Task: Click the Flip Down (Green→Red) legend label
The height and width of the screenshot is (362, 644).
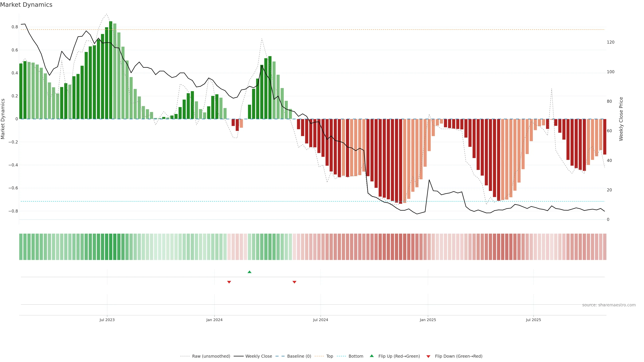Action: coord(459,356)
